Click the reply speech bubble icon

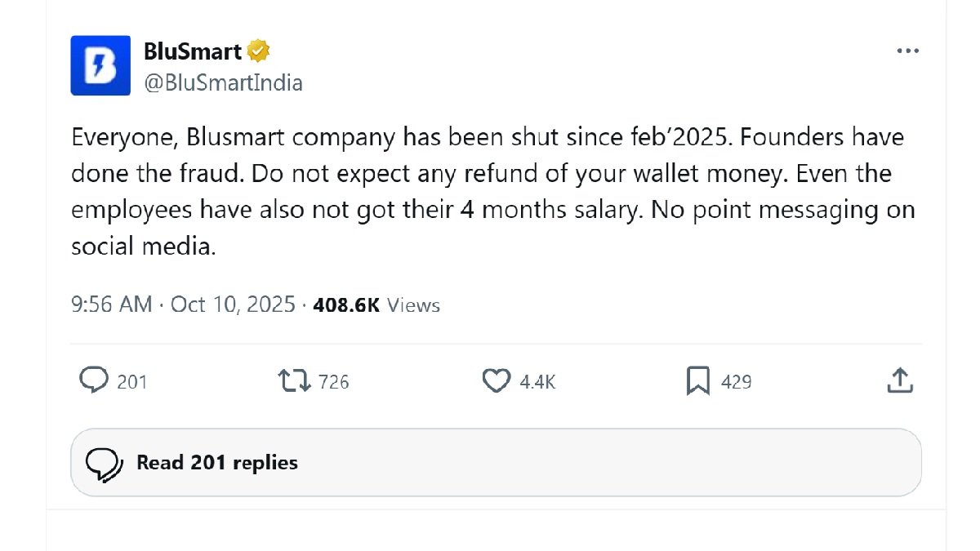click(x=94, y=380)
